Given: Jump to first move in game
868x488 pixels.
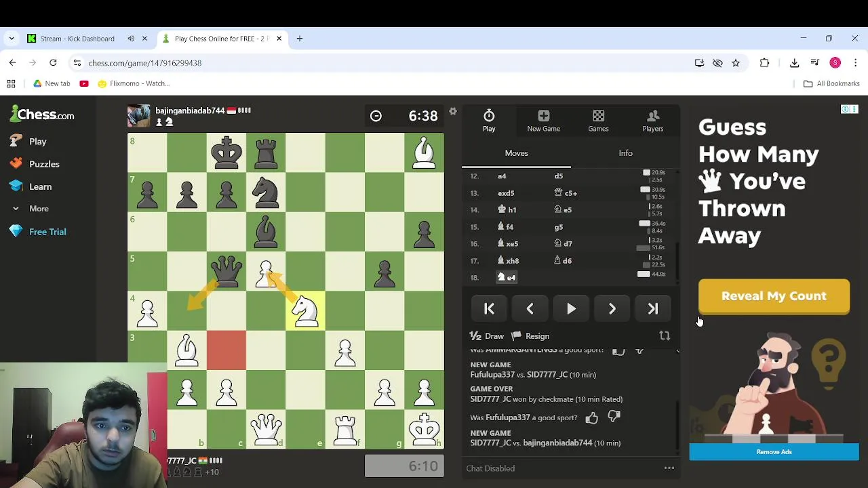Looking at the screenshot, I should click(x=489, y=309).
